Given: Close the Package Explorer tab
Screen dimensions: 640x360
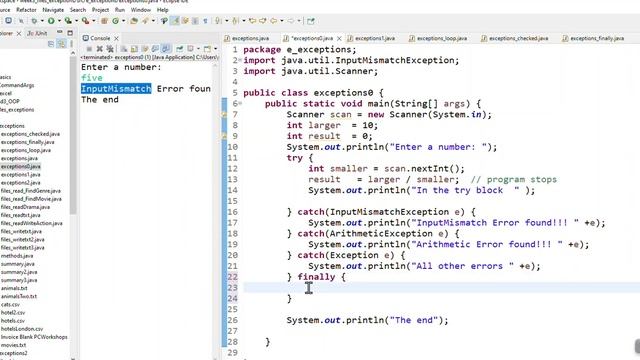Looking at the screenshot, I should pos(19,33).
